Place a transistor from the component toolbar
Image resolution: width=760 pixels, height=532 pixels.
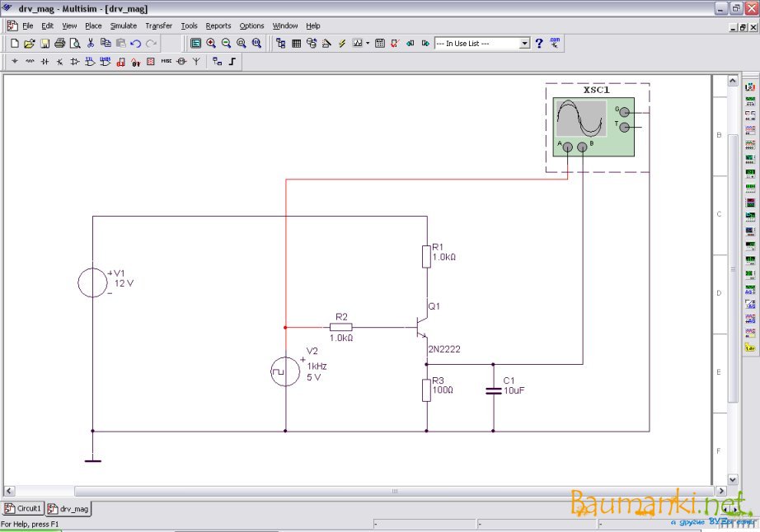click(75, 61)
